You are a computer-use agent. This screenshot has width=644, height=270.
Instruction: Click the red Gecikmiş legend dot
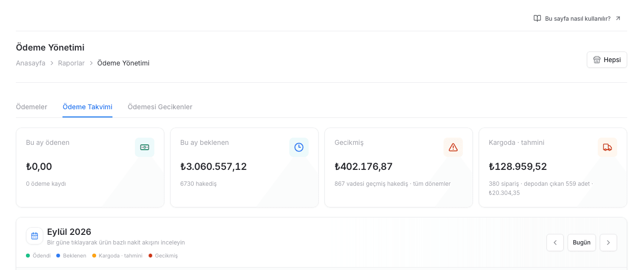[150, 256]
